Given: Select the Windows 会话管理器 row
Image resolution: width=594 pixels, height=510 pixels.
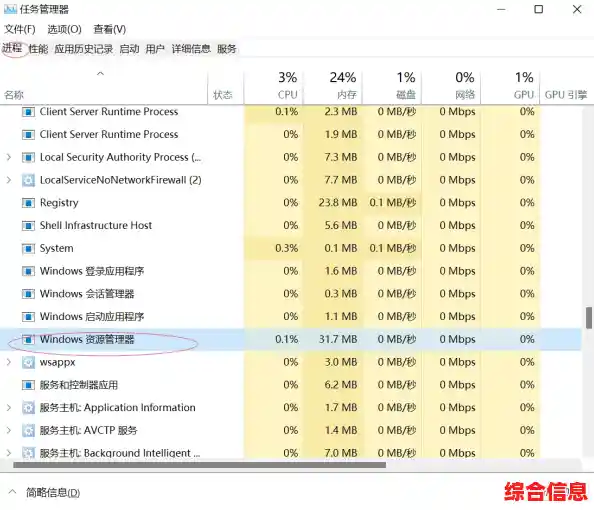Looking at the screenshot, I should tap(291, 294).
